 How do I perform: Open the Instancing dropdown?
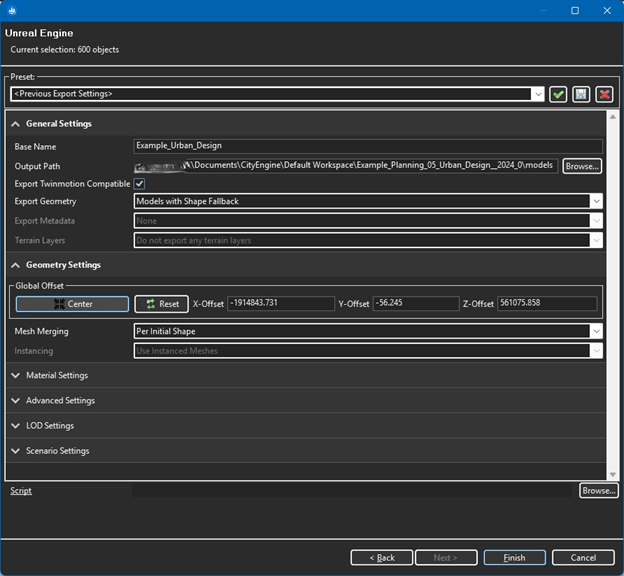(596, 351)
